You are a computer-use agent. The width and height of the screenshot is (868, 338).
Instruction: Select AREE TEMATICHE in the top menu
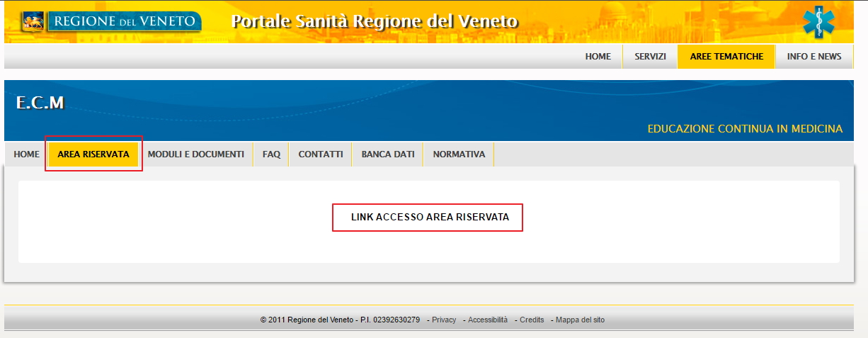pyautogui.click(x=726, y=57)
